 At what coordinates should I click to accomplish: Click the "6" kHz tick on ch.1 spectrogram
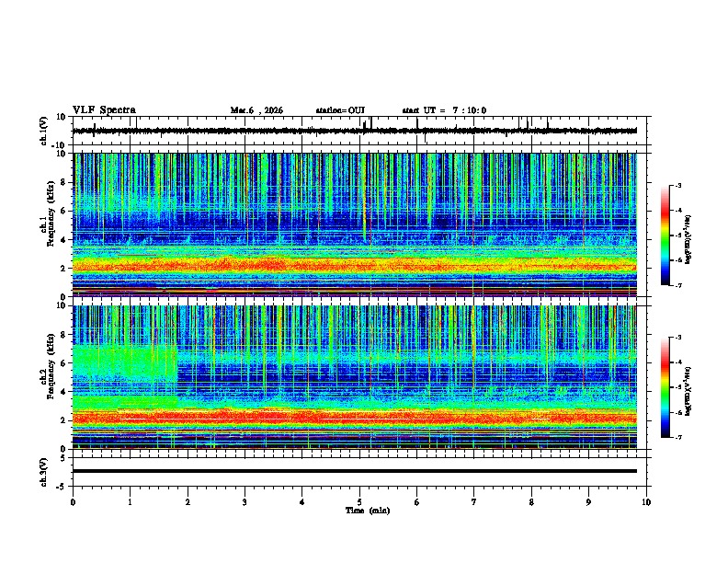64,212
